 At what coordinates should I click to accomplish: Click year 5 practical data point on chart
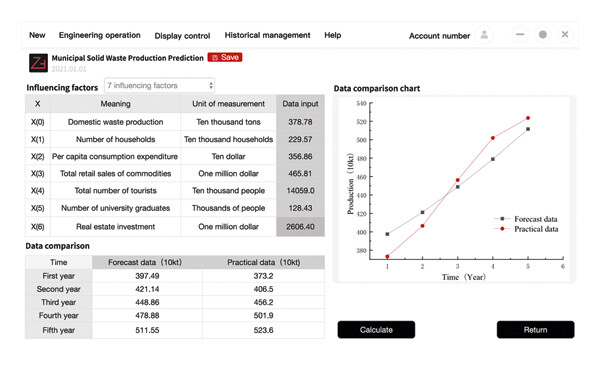click(x=528, y=118)
